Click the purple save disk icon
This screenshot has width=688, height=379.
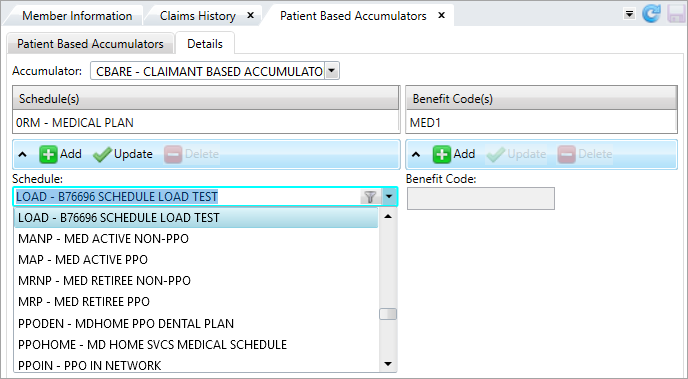[676, 14]
